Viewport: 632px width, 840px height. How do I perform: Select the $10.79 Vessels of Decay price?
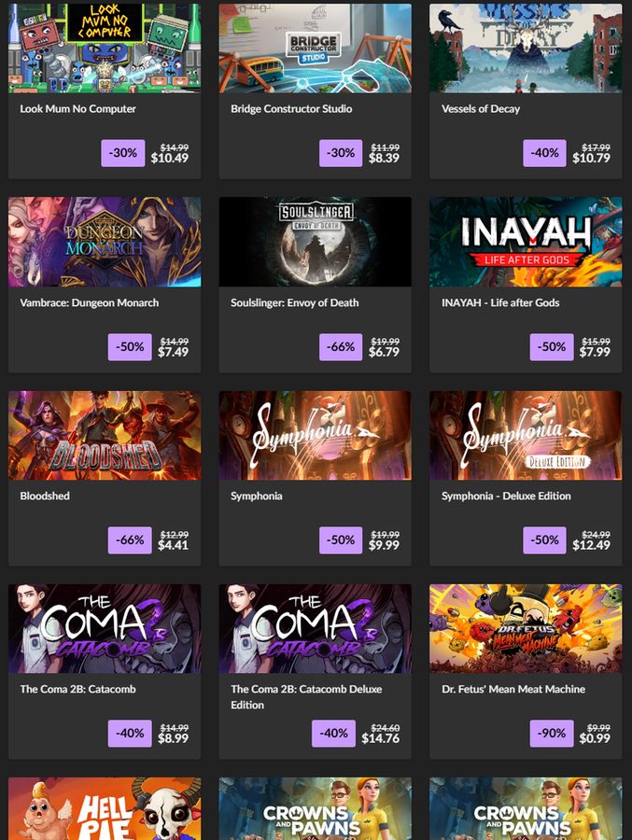591,158
